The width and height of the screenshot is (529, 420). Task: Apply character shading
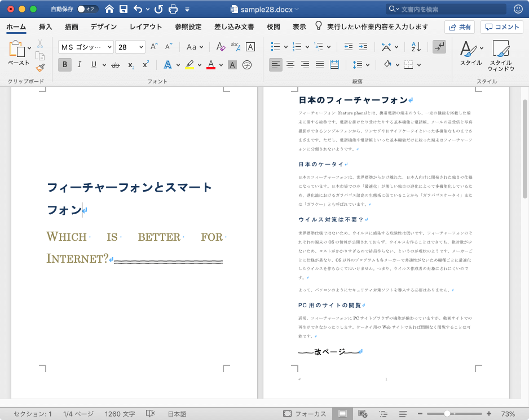[232, 65]
